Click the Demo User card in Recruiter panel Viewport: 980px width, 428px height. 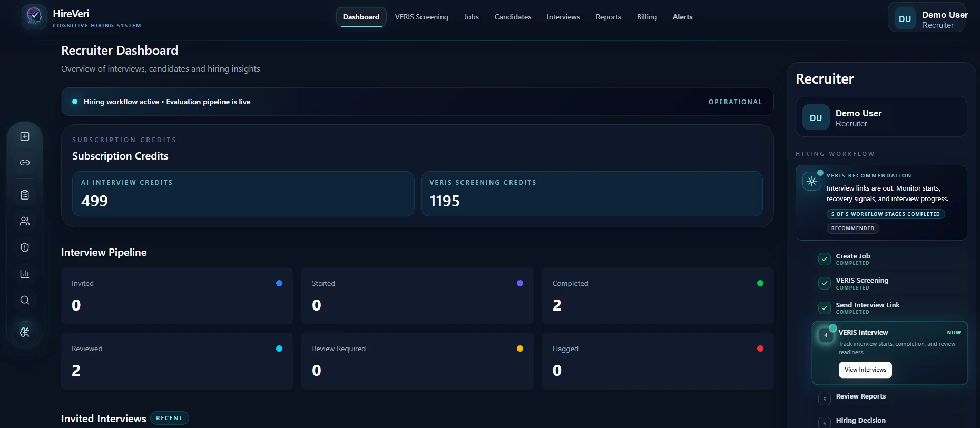pyautogui.click(x=881, y=116)
